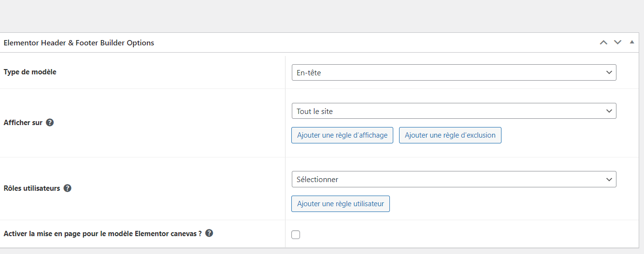Click help icon beside Elementor canevas option
Image resolution: width=644 pixels, height=254 pixels.
pos(209,233)
